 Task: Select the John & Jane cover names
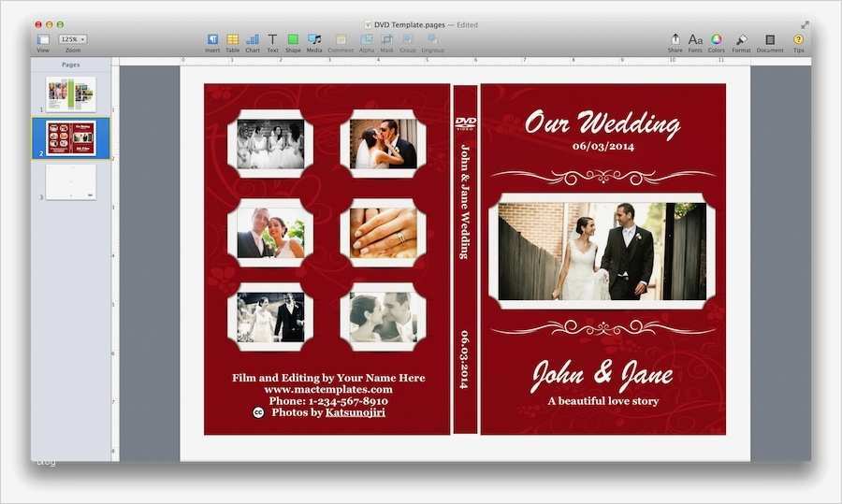point(602,376)
